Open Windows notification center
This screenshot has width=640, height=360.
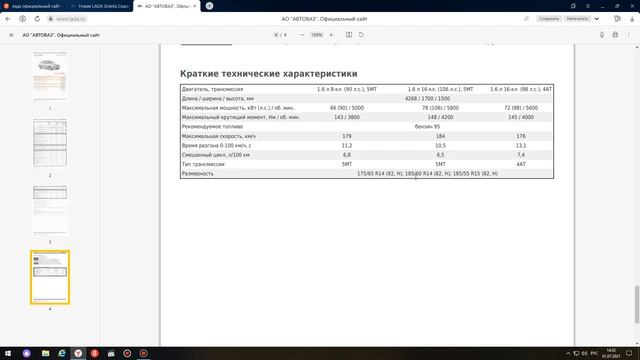629,353
